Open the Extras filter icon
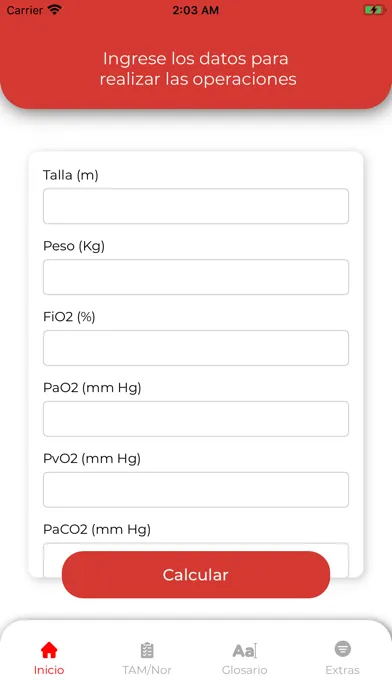 [x=342, y=649]
